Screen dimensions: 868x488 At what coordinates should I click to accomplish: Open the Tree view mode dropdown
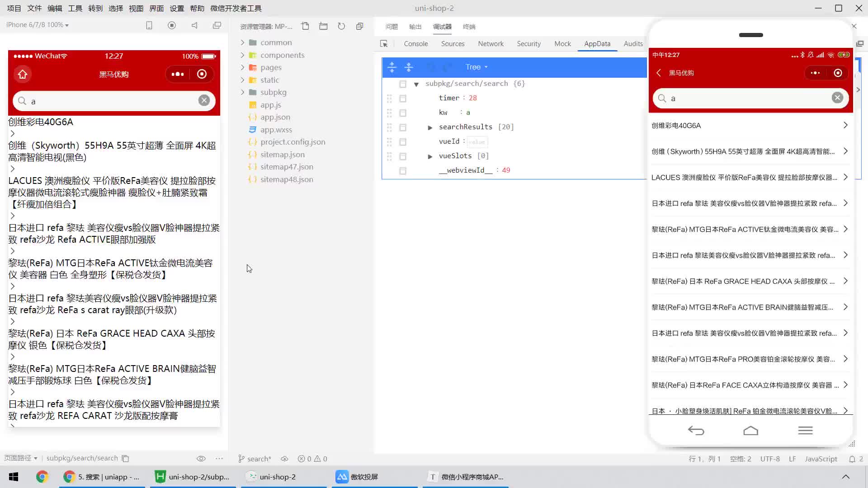pyautogui.click(x=476, y=67)
